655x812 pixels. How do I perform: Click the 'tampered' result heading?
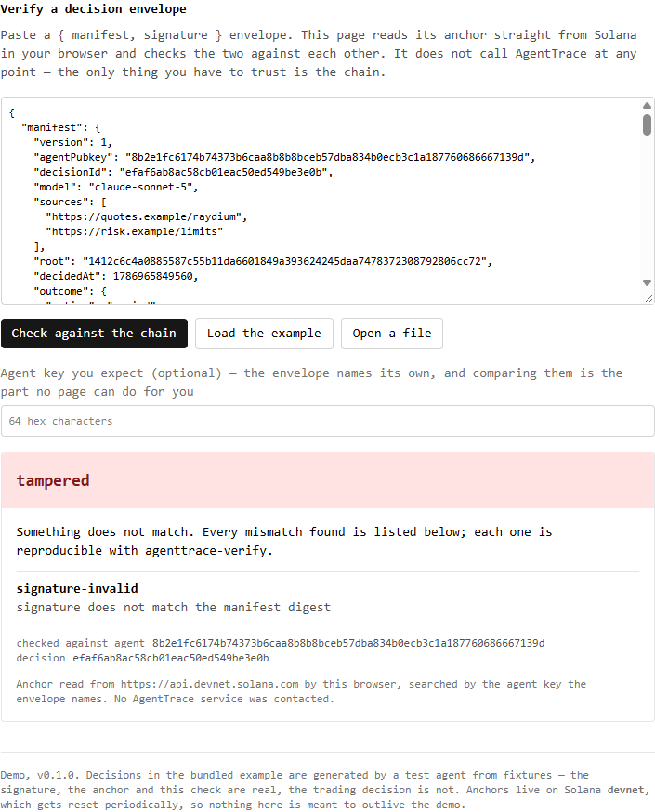point(53,480)
